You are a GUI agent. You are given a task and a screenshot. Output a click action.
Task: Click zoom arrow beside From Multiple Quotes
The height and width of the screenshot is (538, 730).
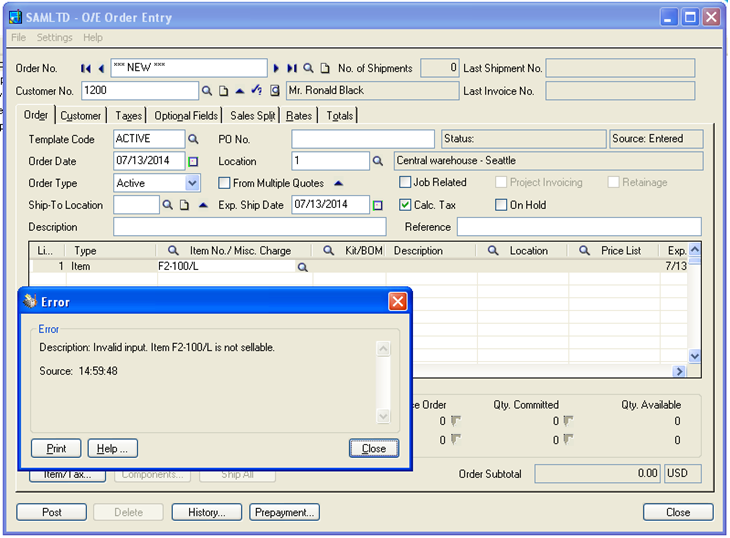(338, 183)
